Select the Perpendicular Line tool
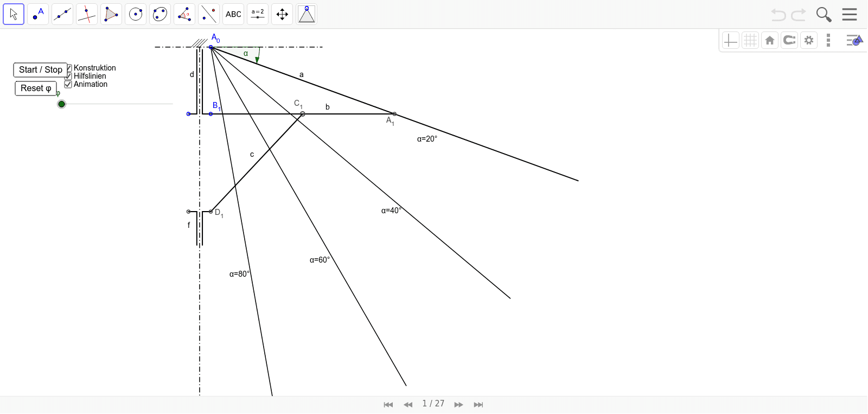The height and width of the screenshot is (414, 868). pyautogui.click(x=87, y=14)
